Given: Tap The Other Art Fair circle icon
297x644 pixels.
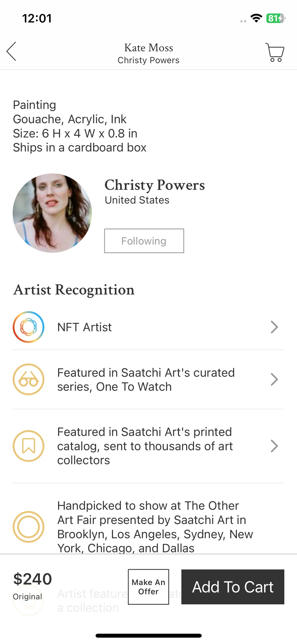Looking at the screenshot, I should point(29,527).
